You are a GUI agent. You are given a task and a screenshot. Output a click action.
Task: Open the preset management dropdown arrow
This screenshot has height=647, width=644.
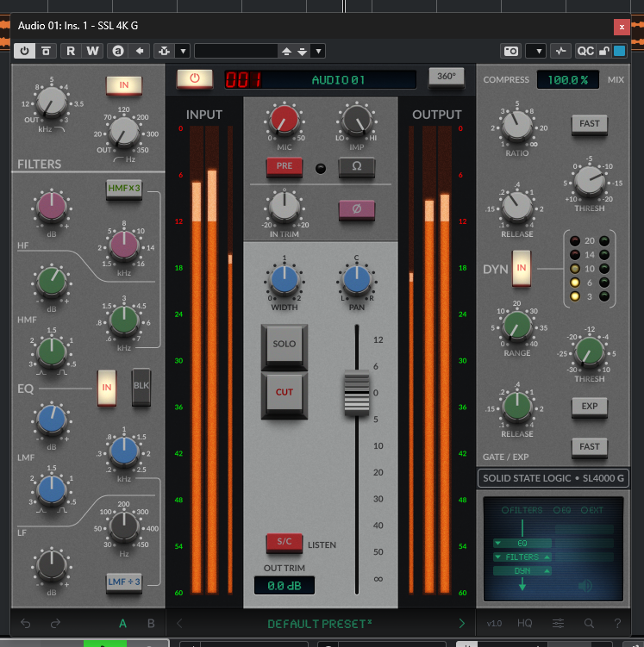(318, 51)
